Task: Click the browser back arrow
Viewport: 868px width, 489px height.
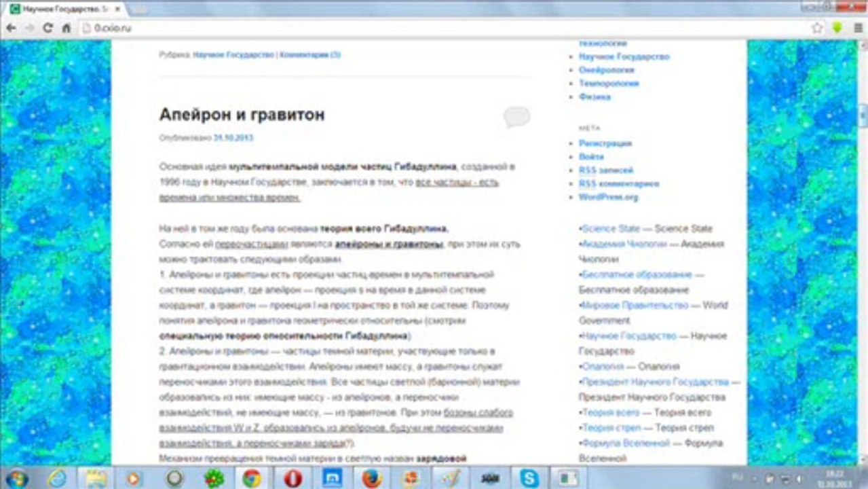Action: click(x=12, y=28)
